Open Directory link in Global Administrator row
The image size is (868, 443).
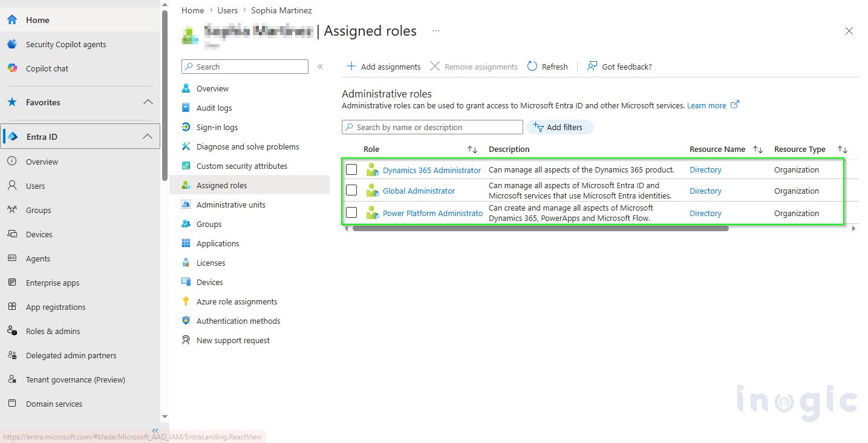[x=705, y=191]
